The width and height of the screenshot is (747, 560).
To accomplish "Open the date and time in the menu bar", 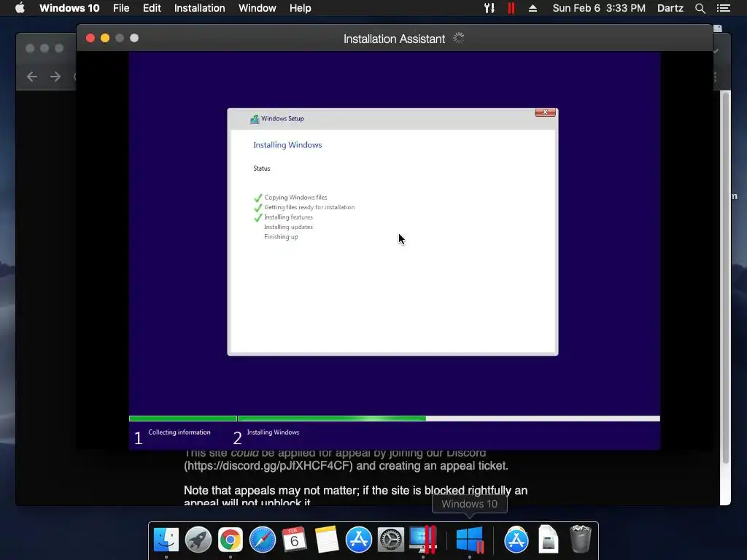I will tap(599, 8).
